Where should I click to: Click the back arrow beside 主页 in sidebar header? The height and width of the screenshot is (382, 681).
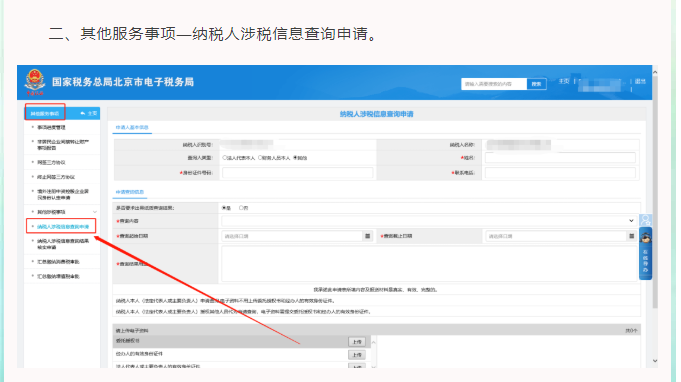click(83, 113)
